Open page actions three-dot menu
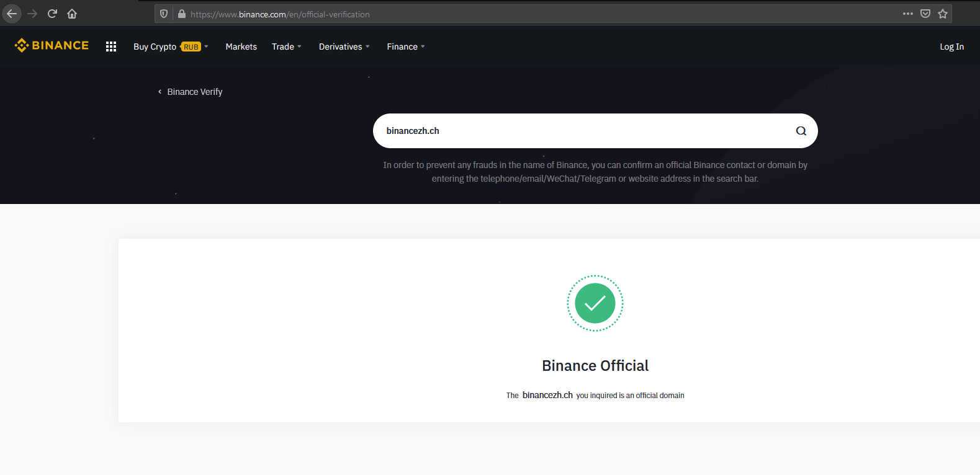Viewport: 980px width, 475px height. pos(908,14)
